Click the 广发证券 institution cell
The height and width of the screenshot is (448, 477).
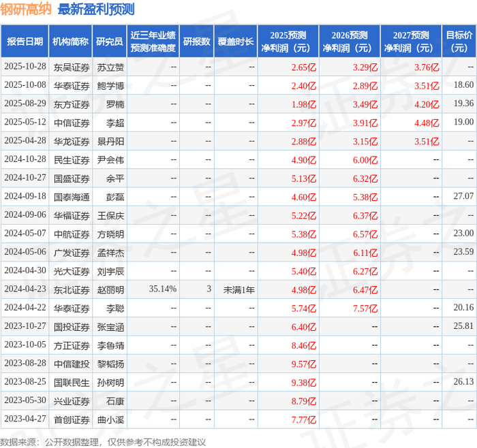pos(72,253)
